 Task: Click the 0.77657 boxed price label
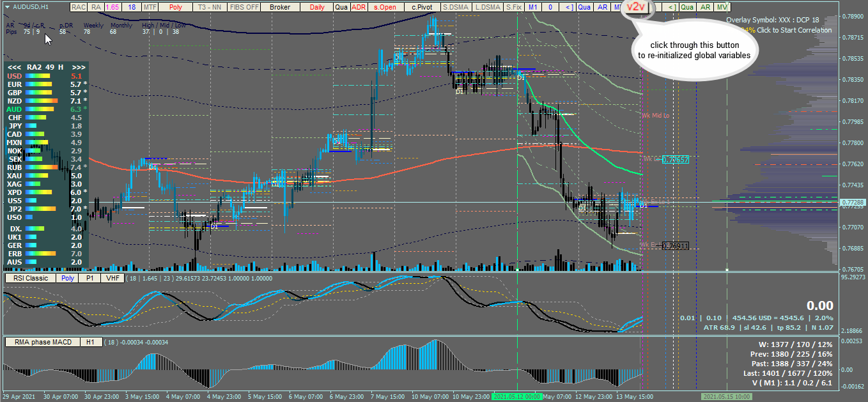pyautogui.click(x=675, y=160)
